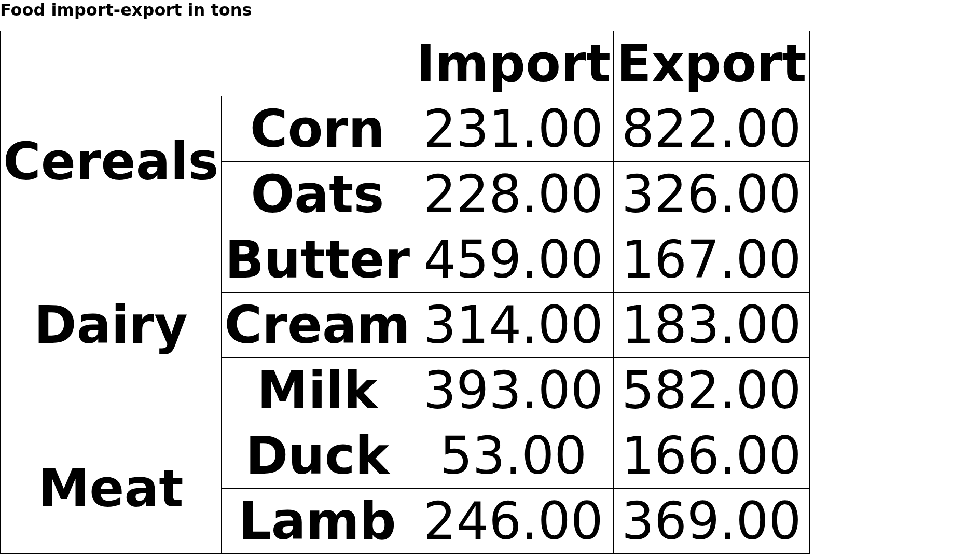Image resolution: width=980 pixels, height=554 pixels.
Task: Select the Meat category cell
Action: tap(111, 489)
